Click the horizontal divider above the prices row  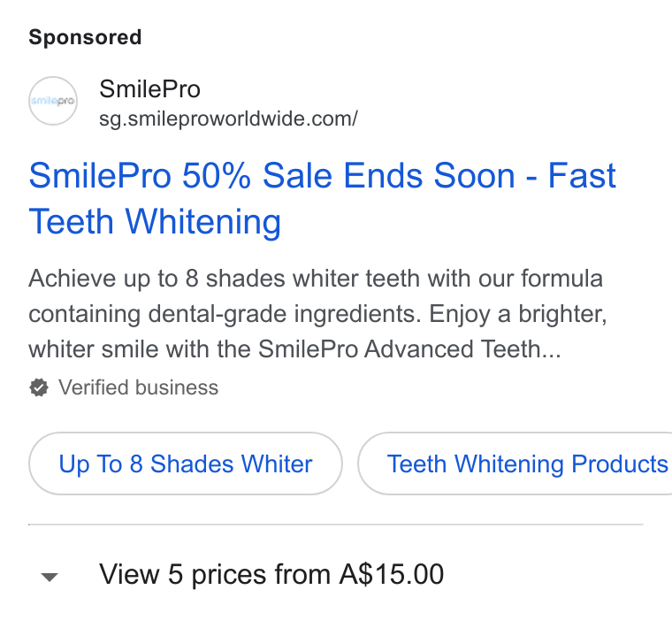[336, 525]
